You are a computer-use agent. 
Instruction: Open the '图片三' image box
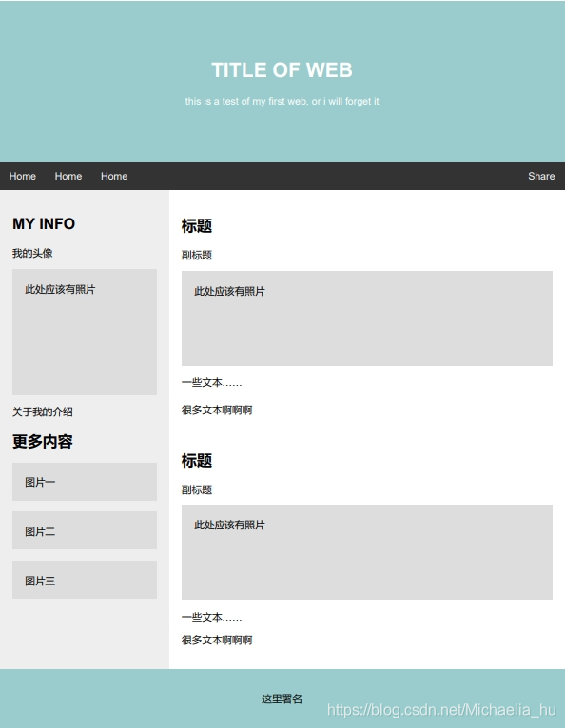tap(85, 580)
